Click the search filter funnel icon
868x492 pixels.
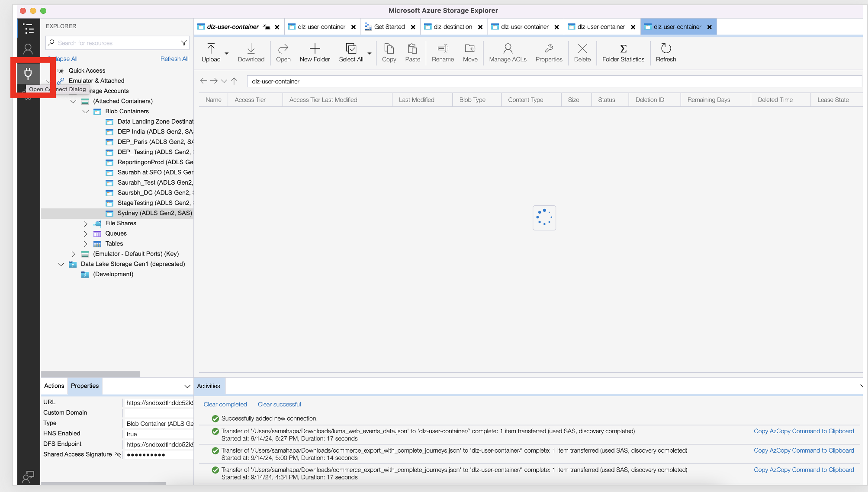(184, 43)
